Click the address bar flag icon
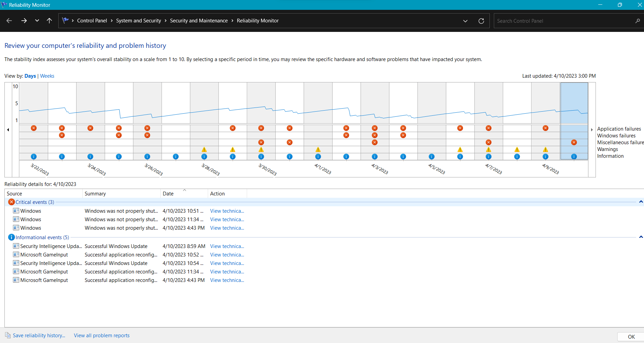This screenshot has height=343, width=644. [65, 20]
